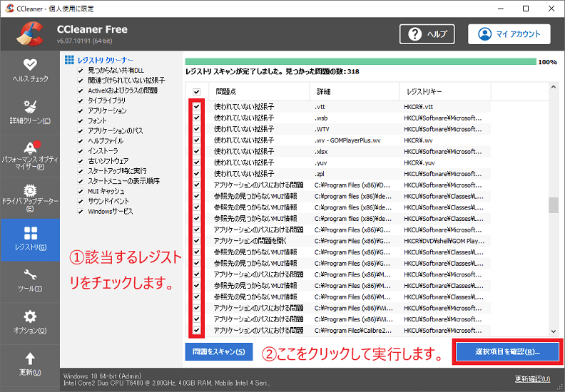
Task: Open the ヘルプ help button
Action: tap(427, 34)
